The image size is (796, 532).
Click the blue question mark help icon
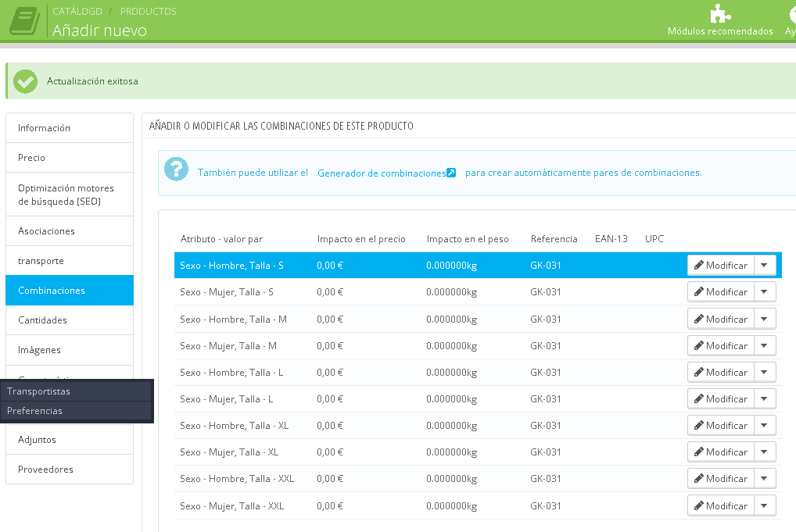click(x=177, y=170)
